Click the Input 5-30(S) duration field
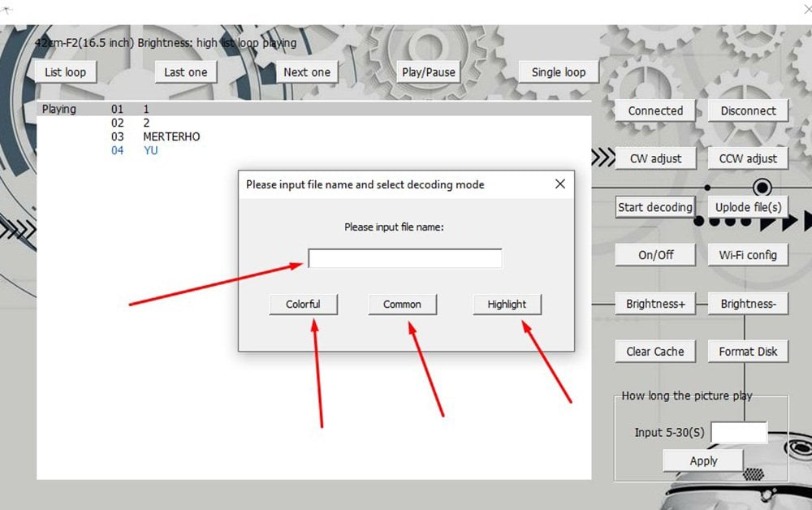812x510 pixels. pyautogui.click(x=738, y=433)
